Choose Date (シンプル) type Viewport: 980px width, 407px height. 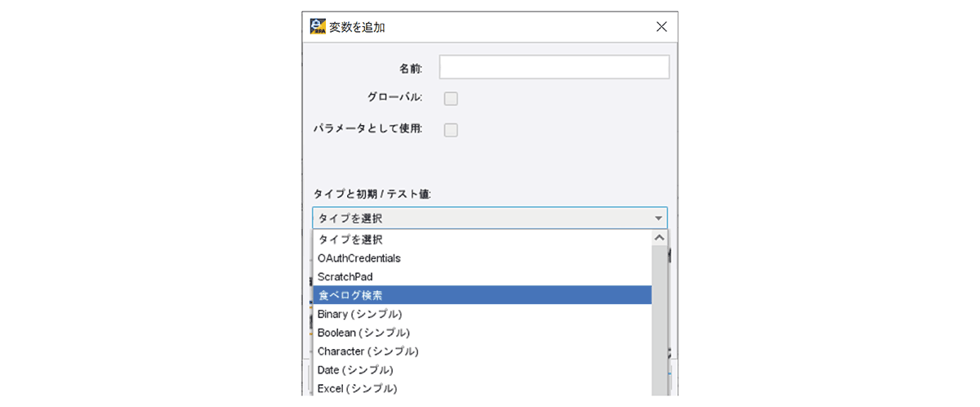482,370
